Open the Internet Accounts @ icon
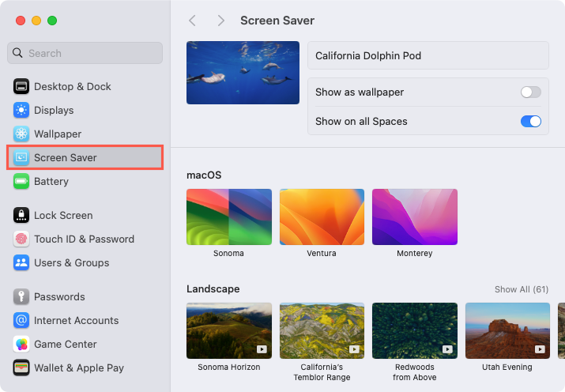The width and height of the screenshot is (565, 392). click(x=21, y=320)
